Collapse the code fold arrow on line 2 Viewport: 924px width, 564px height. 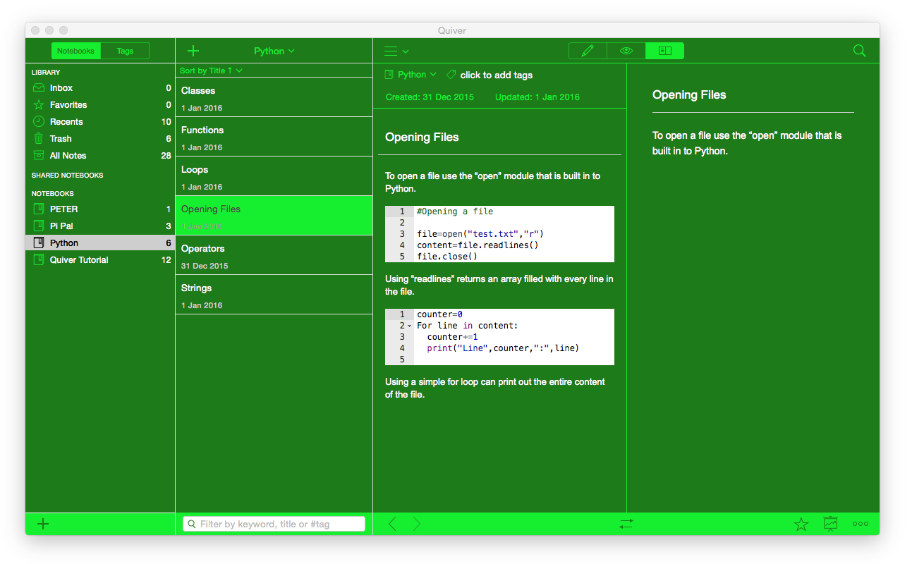pyautogui.click(x=409, y=326)
